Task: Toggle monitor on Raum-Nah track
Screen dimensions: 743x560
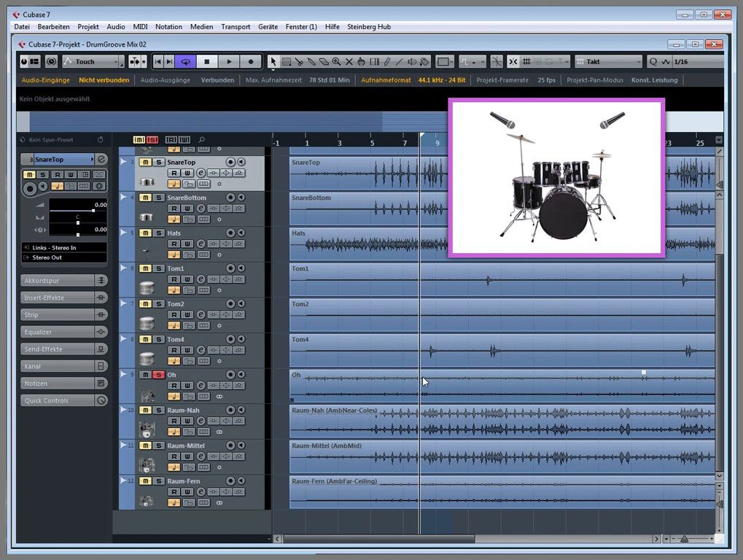Action: tap(241, 411)
